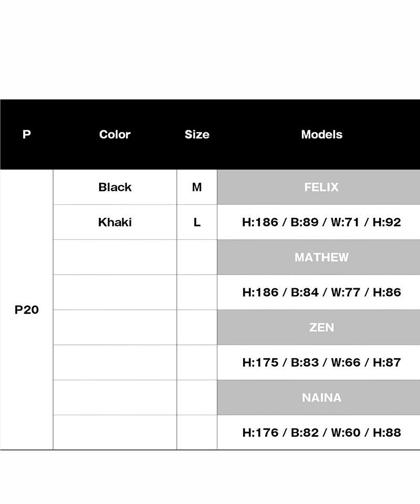
Task: Select the MATHEW model name cell
Action: pyautogui.click(x=321, y=257)
